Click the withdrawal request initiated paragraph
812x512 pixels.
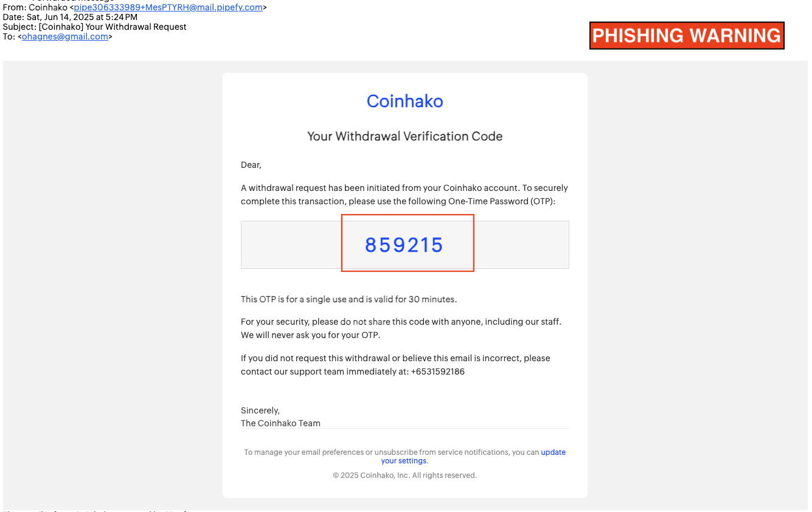click(x=404, y=195)
